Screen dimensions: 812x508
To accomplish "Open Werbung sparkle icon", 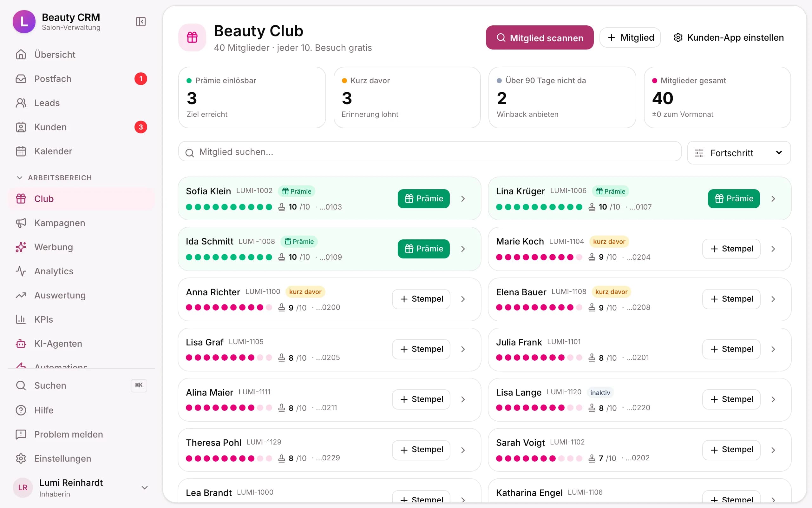I will click(x=21, y=247).
